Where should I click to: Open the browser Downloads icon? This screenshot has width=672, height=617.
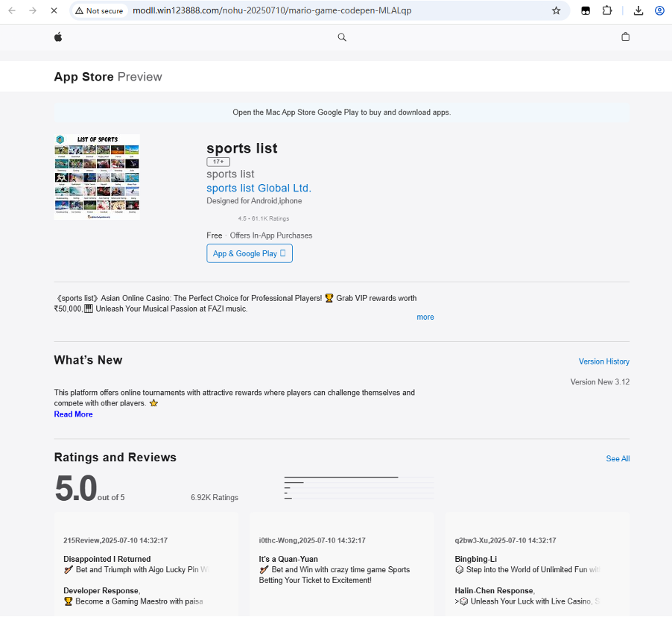(638, 11)
